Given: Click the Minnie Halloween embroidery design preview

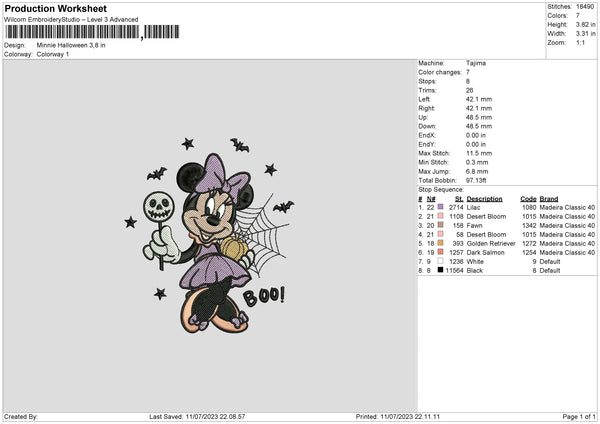Looking at the screenshot, I should [209, 235].
